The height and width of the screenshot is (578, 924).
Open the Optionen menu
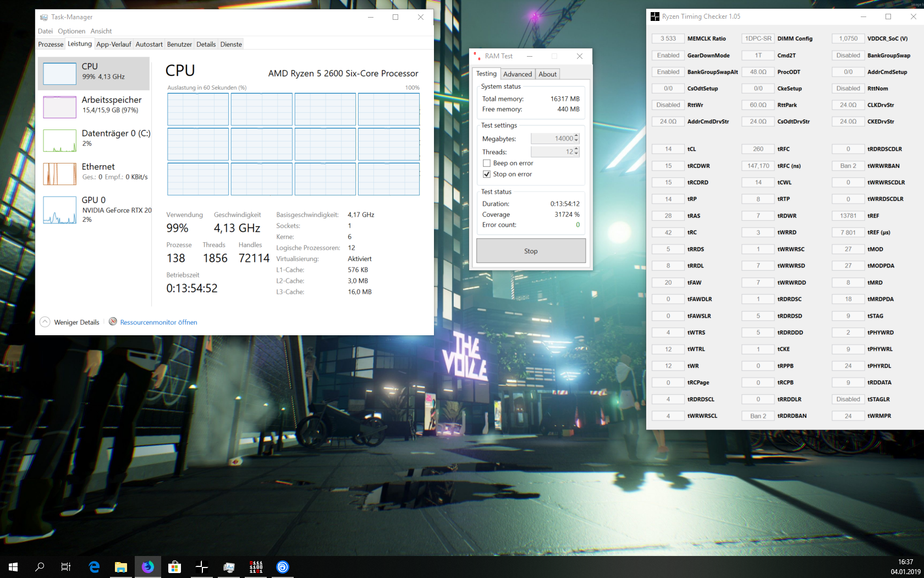[71, 31]
